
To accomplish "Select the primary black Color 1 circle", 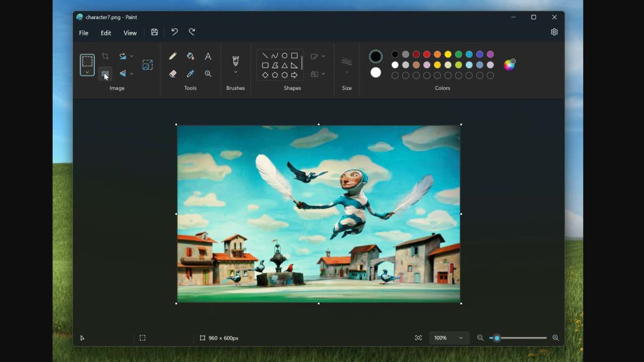I will [x=376, y=56].
